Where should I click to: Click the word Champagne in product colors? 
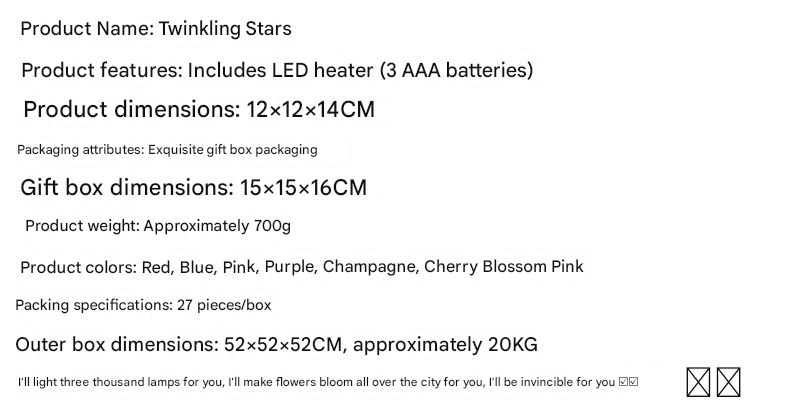click(x=371, y=267)
